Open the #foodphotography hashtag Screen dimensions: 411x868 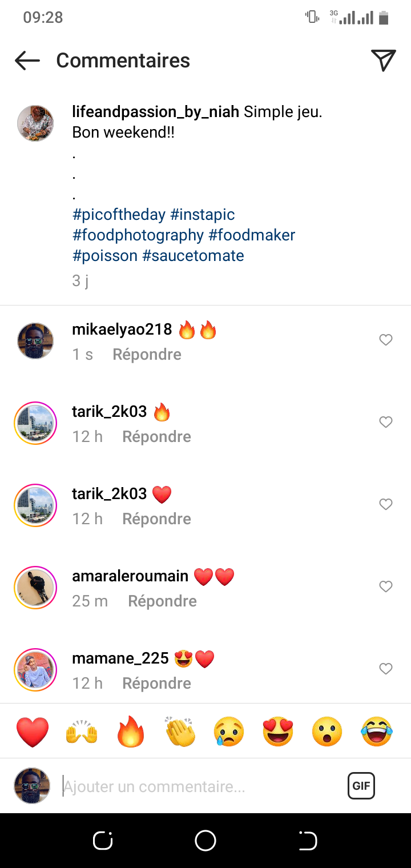[138, 235]
